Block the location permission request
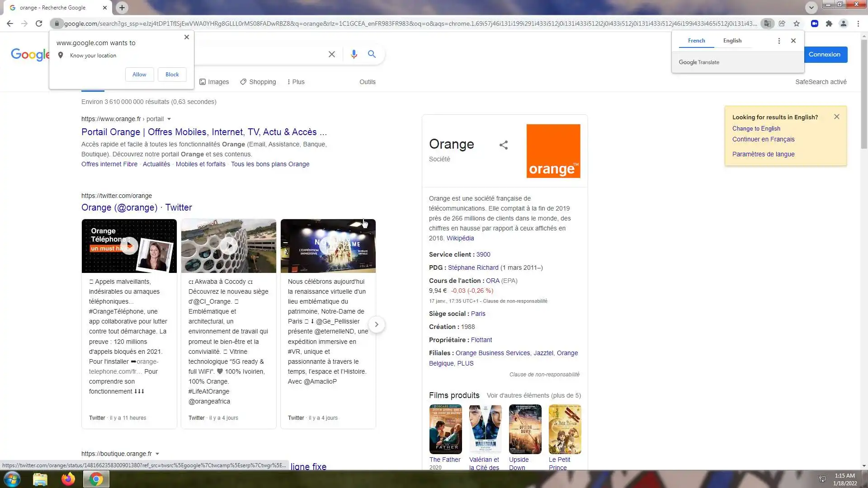The height and width of the screenshot is (488, 868). click(x=172, y=75)
